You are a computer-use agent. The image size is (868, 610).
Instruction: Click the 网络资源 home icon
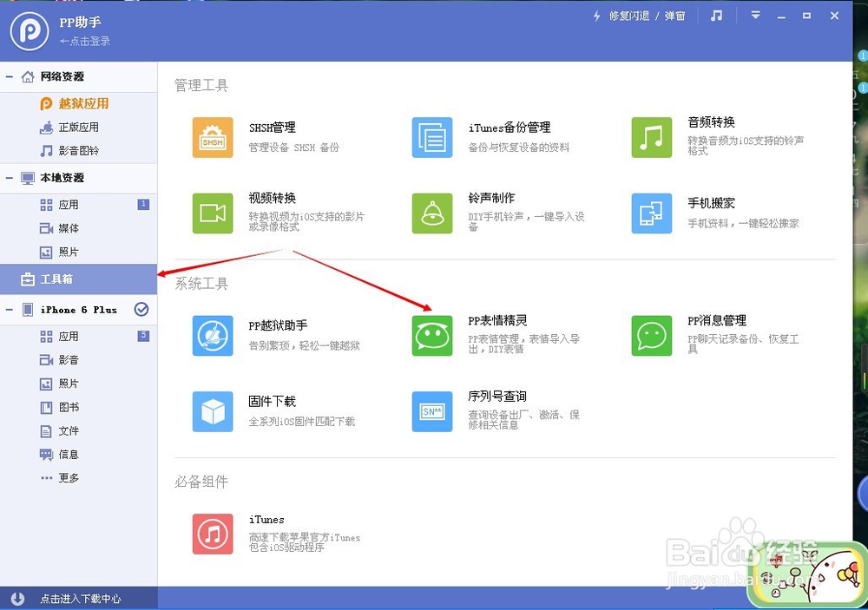pos(28,76)
